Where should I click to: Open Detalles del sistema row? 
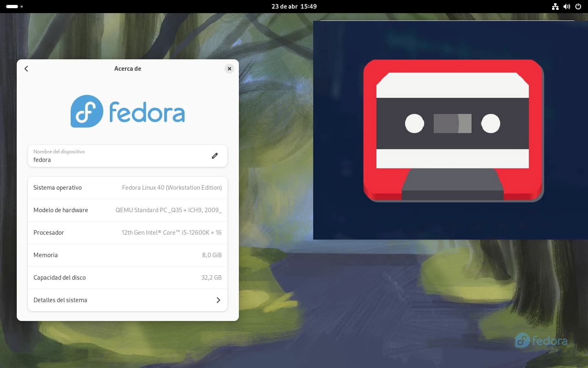[x=127, y=300]
